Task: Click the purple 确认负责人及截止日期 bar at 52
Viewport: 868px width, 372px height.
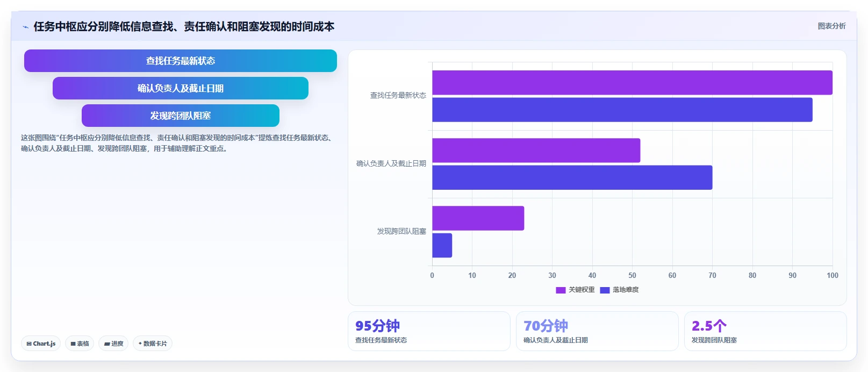Action: 536,151
